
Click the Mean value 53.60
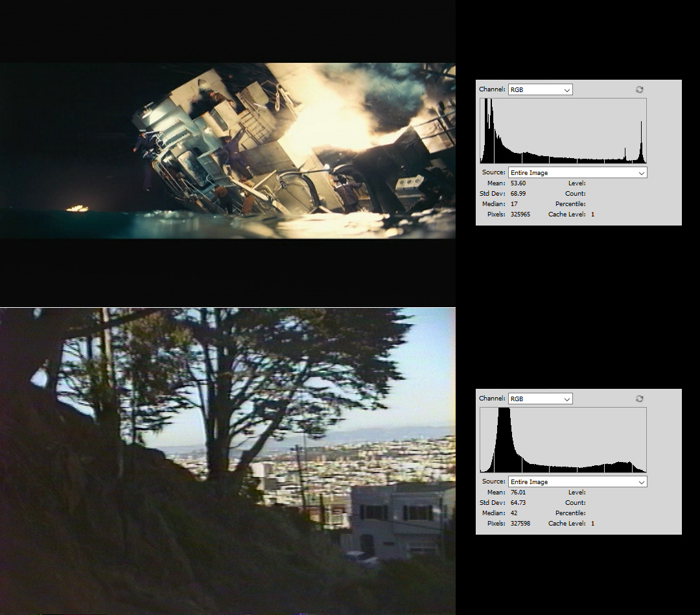coord(518,183)
